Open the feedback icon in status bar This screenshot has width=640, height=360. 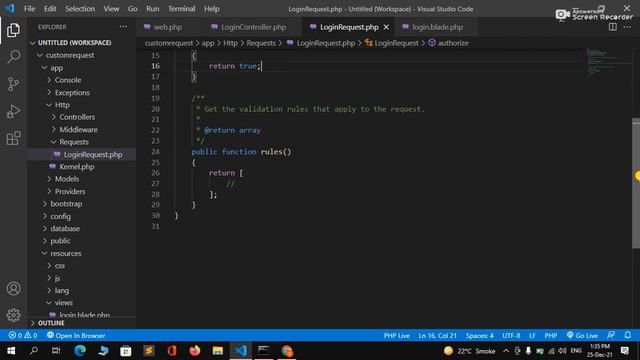611,335
